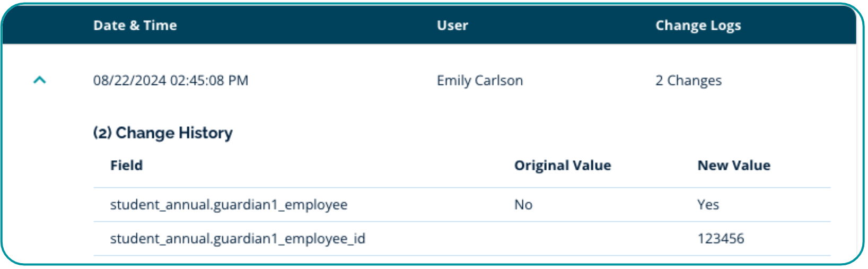The height and width of the screenshot is (269, 868).
Task: Click the Original Value column header
Action: coord(562,166)
